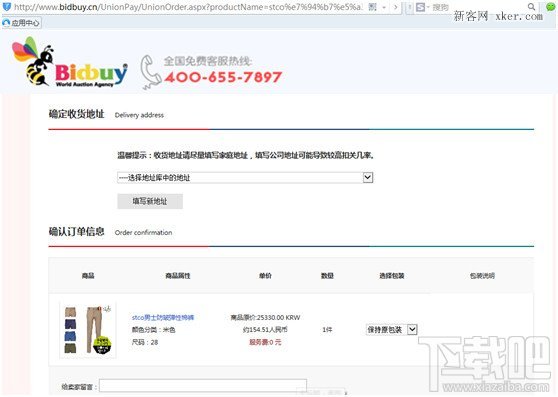This screenshot has height=397, width=558.
Task: Click the price text 25330.00 KRW
Action: tap(278, 317)
